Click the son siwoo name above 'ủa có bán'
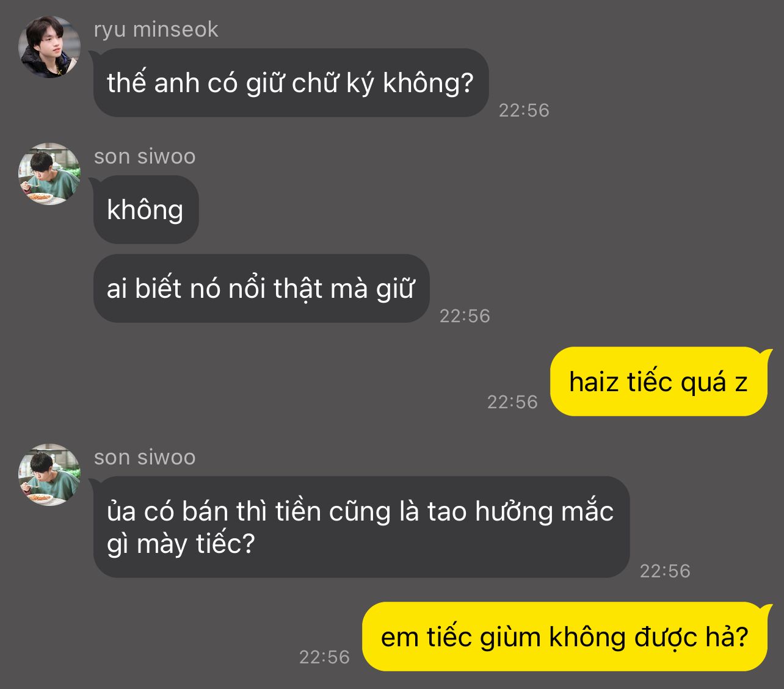Image resolution: width=784 pixels, height=689 pixels. click(145, 457)
